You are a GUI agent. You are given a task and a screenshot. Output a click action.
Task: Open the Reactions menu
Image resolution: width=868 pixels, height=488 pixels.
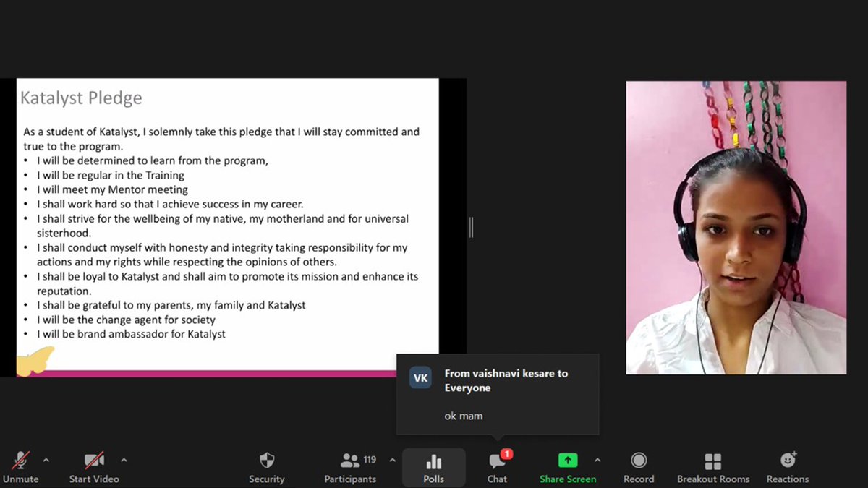click(x=788, y=467)
